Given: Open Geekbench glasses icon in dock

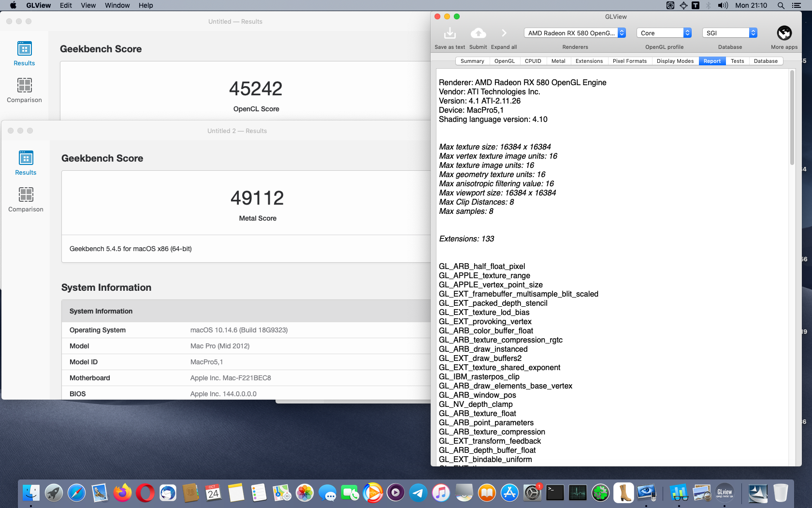Looking at the screenshot, I should click(679, 493).
